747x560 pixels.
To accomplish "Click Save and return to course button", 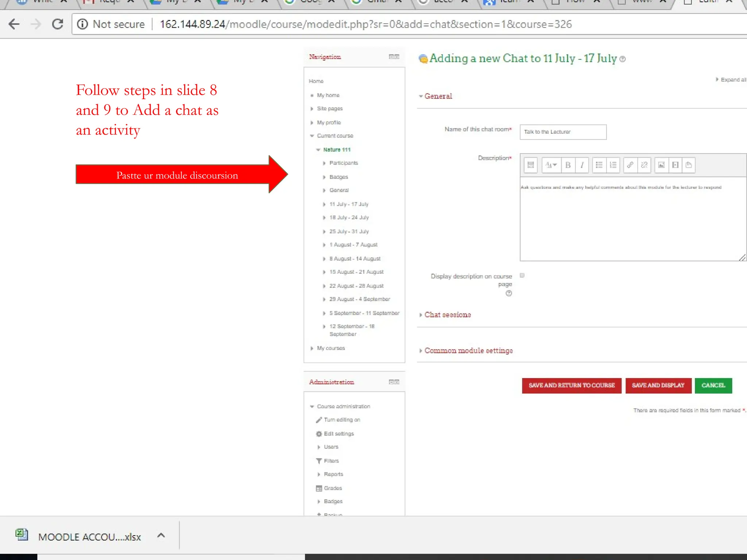I will pyautogui.click(x=572, y=386).
